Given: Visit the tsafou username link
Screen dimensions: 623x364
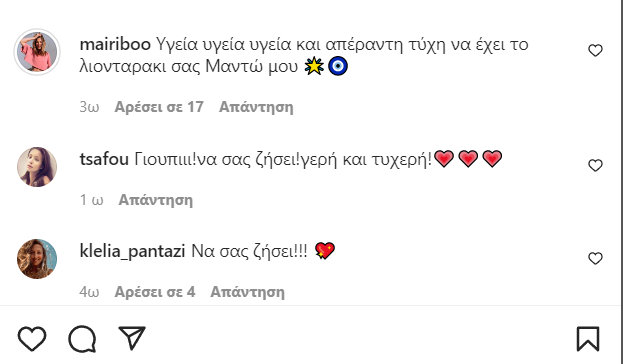Looking at the screenshot, I should pos(104,159).
